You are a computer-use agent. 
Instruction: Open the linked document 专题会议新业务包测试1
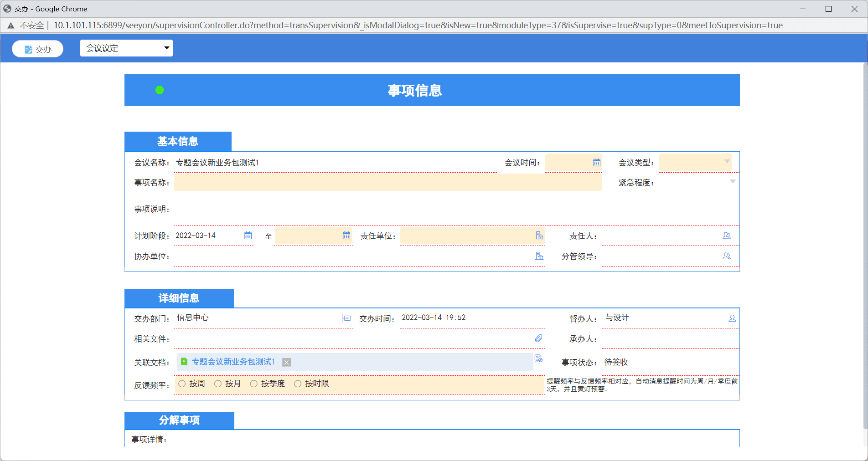(x=233, y=362)
